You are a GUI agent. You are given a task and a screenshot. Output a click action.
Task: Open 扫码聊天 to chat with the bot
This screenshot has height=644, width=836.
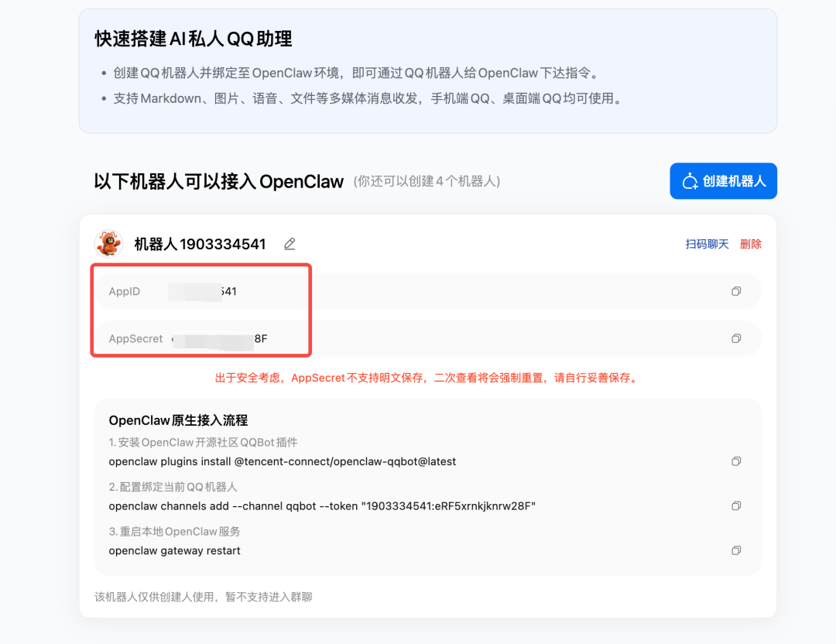click(706, 243)
